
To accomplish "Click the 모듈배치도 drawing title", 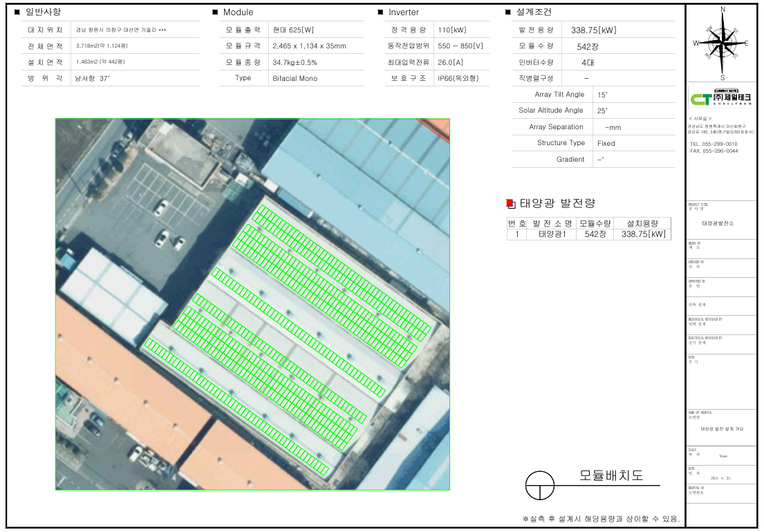I will (611, 476).
